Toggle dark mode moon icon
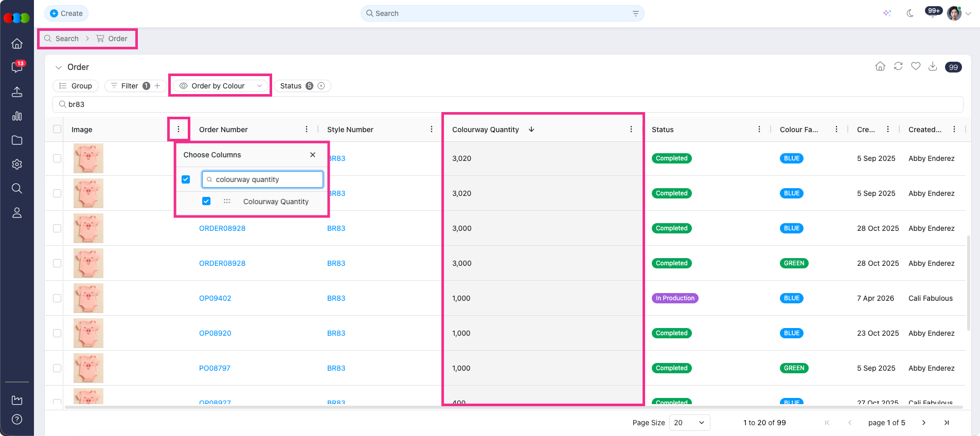Screen dimensions: 980x436 click(910, 13)
